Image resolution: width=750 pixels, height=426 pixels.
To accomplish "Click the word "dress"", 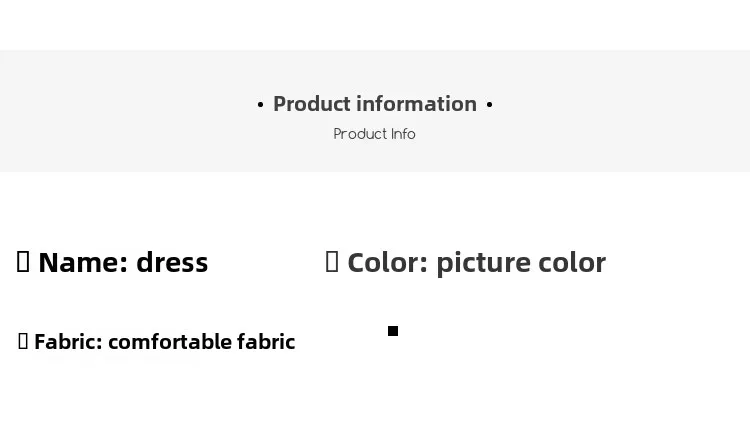I will (x=172, y=262).
